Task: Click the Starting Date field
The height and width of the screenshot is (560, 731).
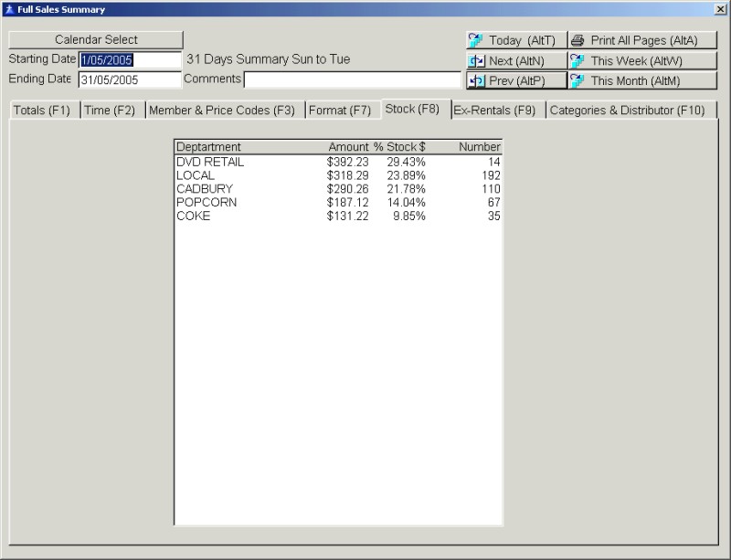Action: coord(130,60)
